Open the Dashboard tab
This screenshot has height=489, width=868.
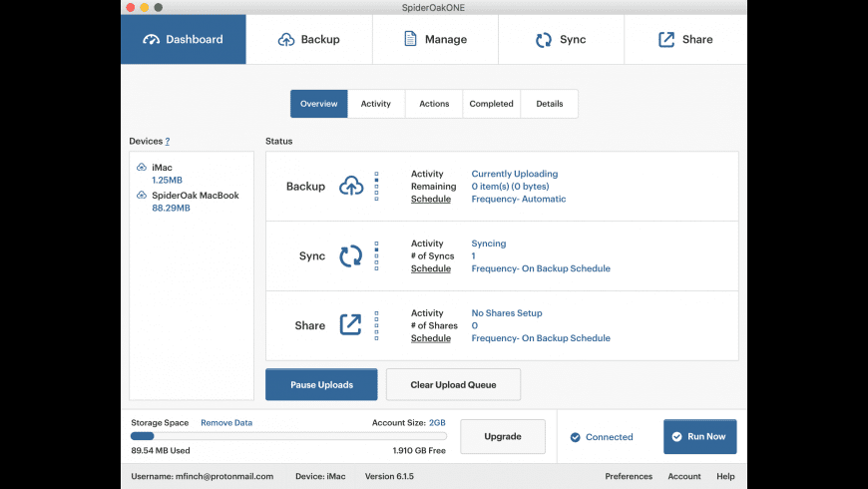click(184, 39)
